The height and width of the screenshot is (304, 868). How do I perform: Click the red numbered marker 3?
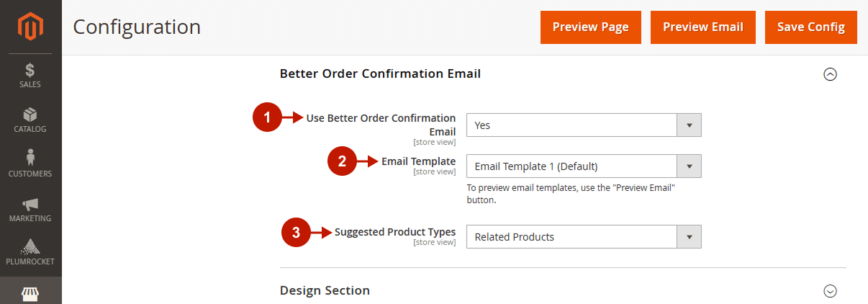[295, 233]
